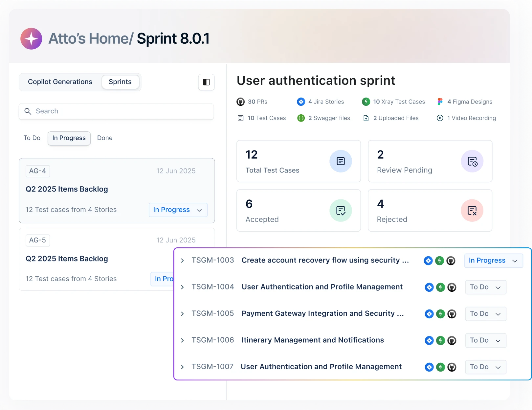Click the Video Recording play icon
Viewport: 532px width, 410px height.
(440, 118)
